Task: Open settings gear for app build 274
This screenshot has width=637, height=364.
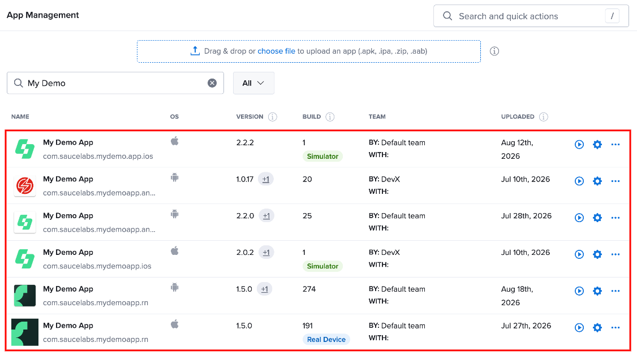Action: click(x=597, y=291)
